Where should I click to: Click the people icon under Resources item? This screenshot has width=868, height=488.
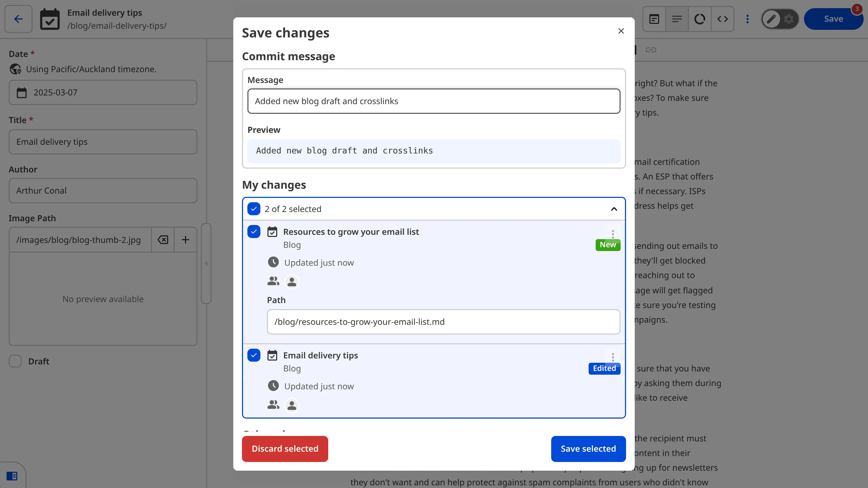(x=273, y=281)
